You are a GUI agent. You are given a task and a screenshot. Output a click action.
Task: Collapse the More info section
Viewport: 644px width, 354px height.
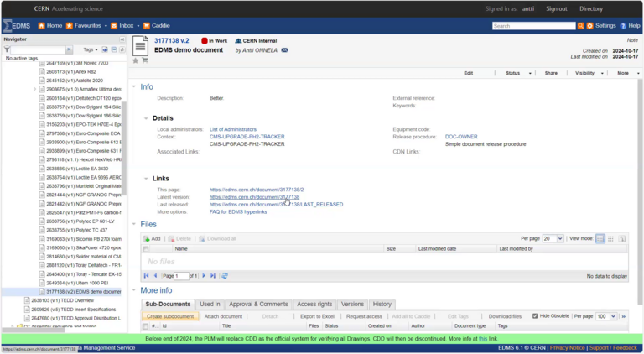tap(134, 290)
